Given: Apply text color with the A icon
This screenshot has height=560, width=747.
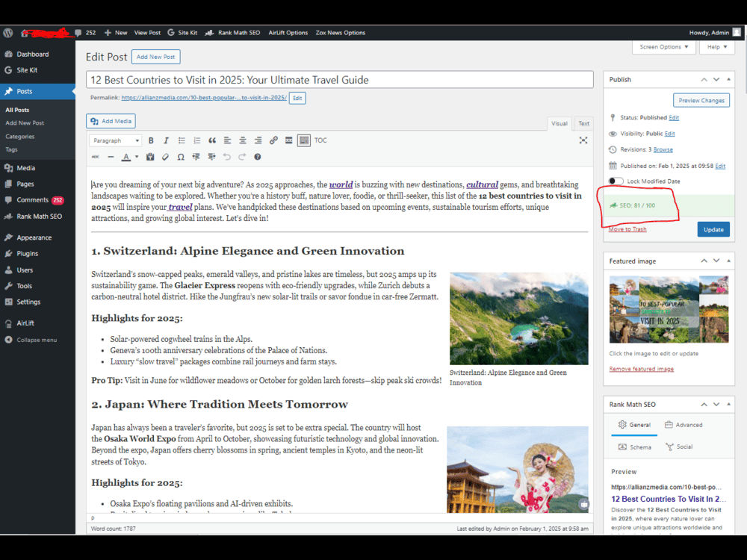Looking at the screenshot, I should tap(125, 157).
